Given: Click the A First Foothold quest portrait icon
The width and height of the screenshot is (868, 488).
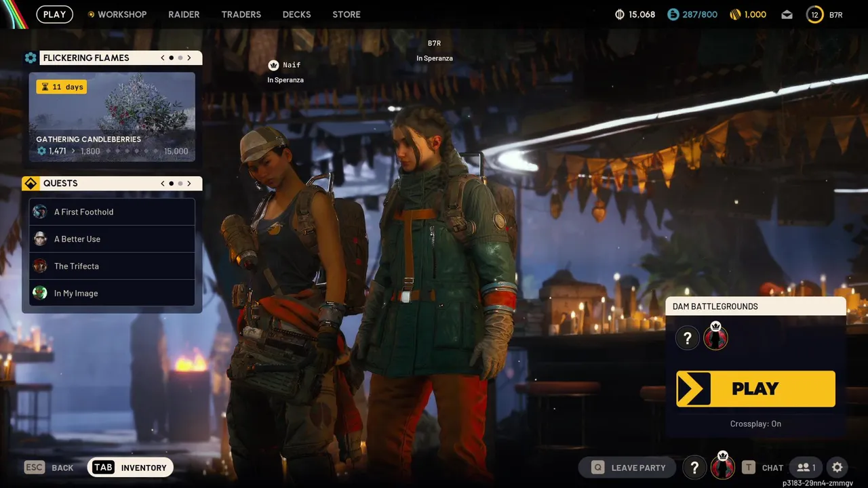Looking at the screenshot, I should 40,211.
